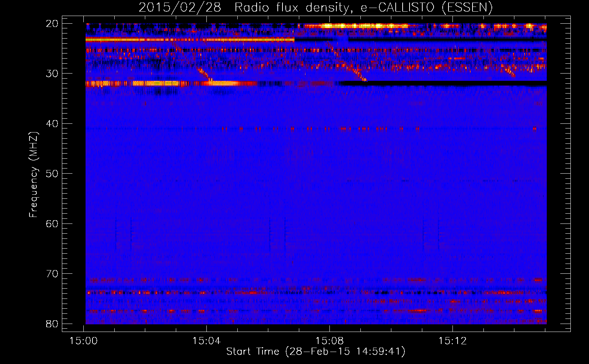
Task: Click the 80 MHz frequency tick label
Action: (52, 324)
